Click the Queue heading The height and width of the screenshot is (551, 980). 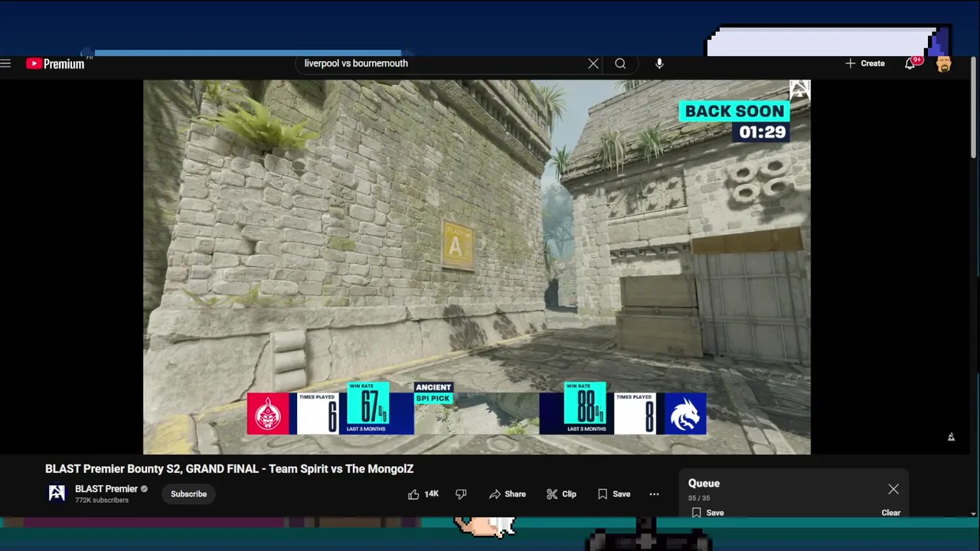pos(704,484)
